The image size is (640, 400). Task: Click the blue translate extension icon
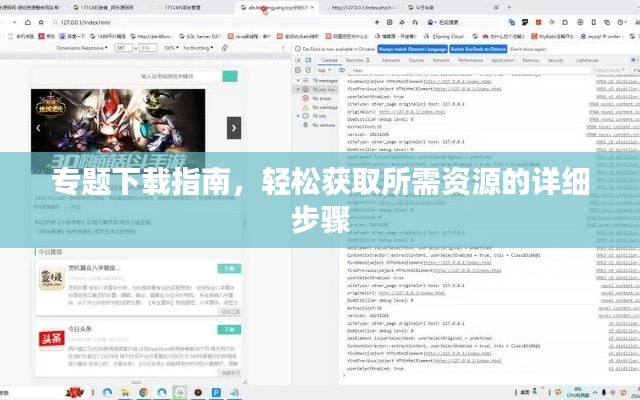[x=512, y=22]
